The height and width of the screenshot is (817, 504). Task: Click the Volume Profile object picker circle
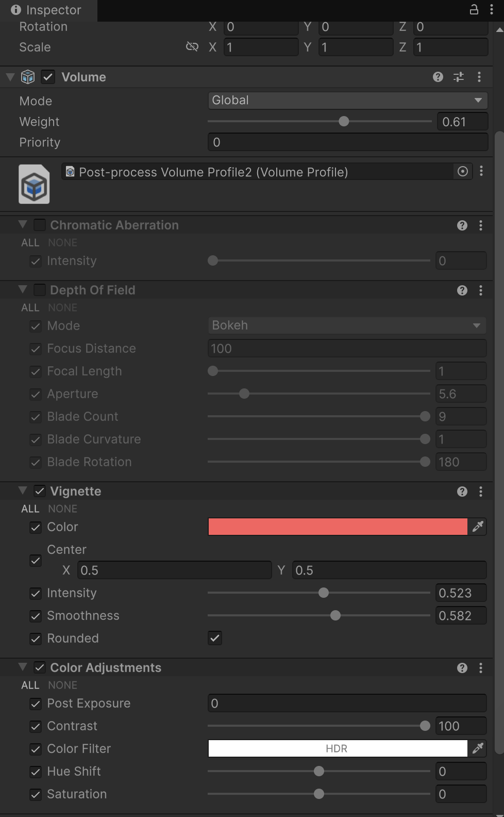[463, 171]
